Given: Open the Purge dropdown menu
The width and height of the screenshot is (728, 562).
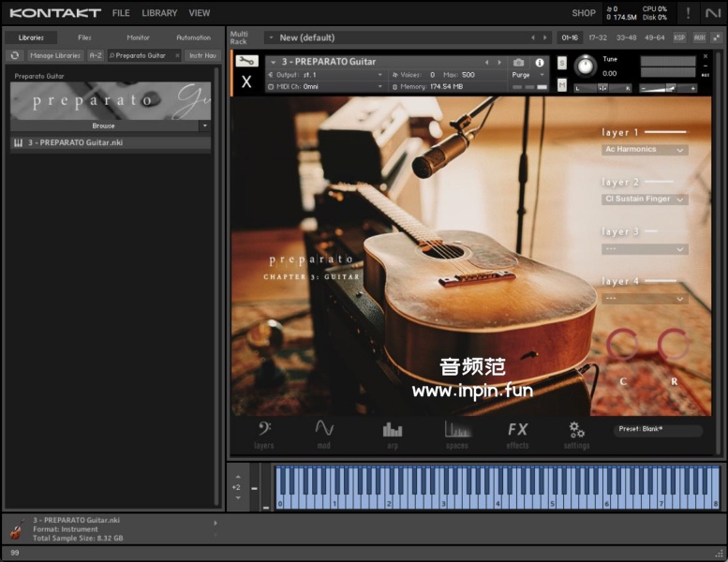Looking at the screenshot, I should pos(526,75).
